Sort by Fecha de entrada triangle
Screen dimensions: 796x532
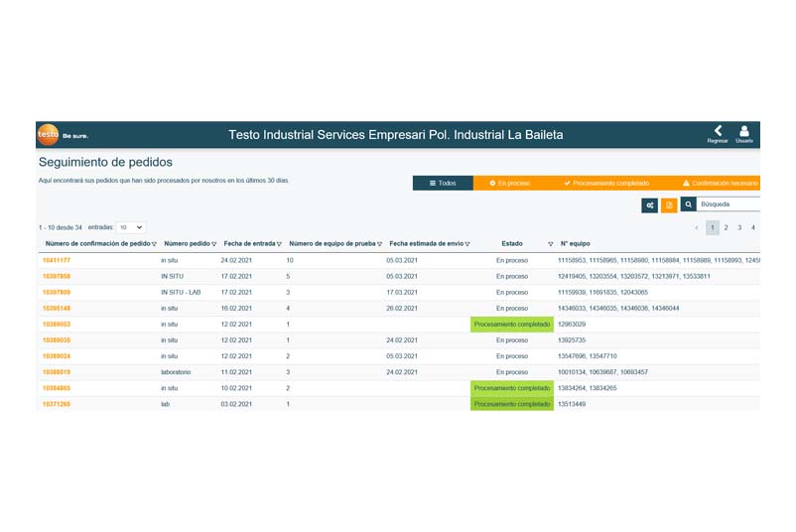click(279, 244)
